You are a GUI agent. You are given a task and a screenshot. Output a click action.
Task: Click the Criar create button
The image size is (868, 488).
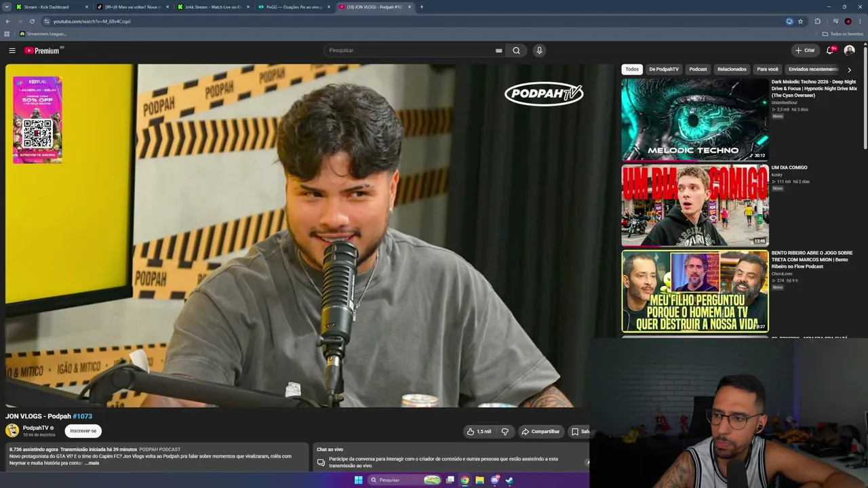[806, 51]
